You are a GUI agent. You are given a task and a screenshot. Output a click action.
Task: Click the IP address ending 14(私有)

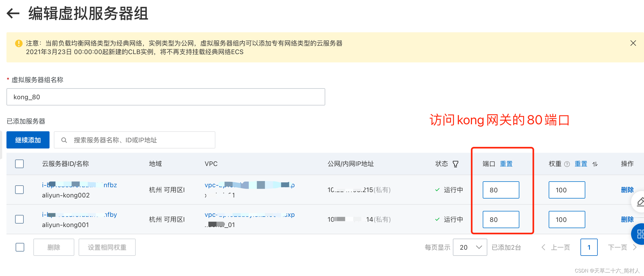[x=359, y=220]
